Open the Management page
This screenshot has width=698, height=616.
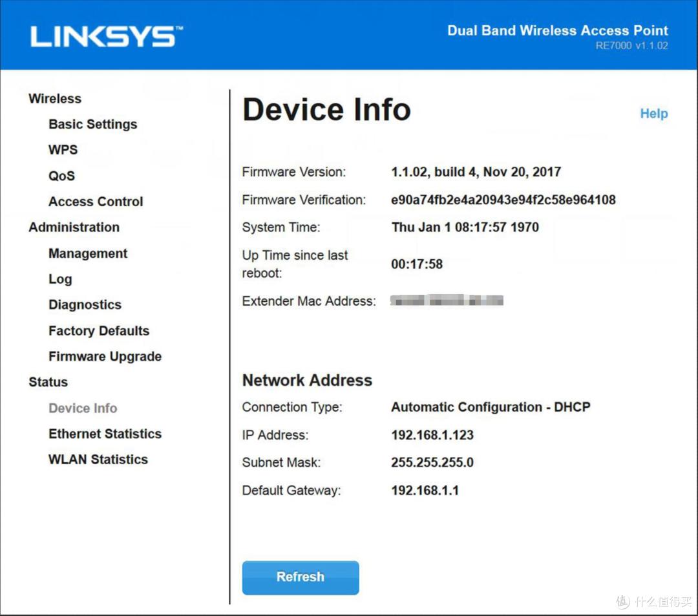(88, 253)
